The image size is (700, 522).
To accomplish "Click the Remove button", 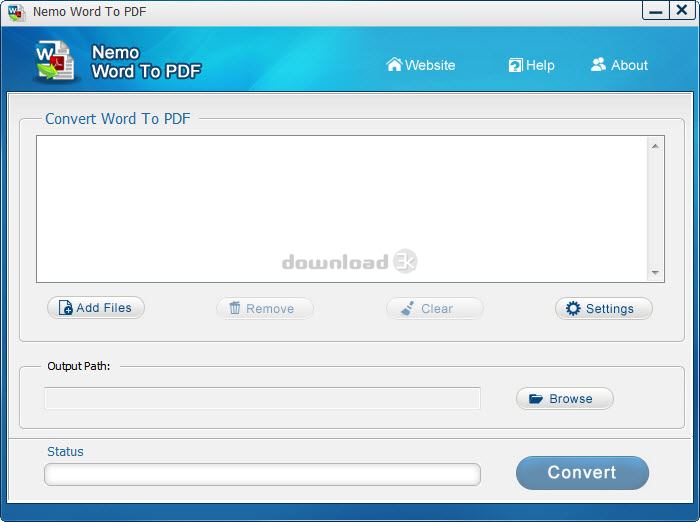I will click(x=265, y=309).
